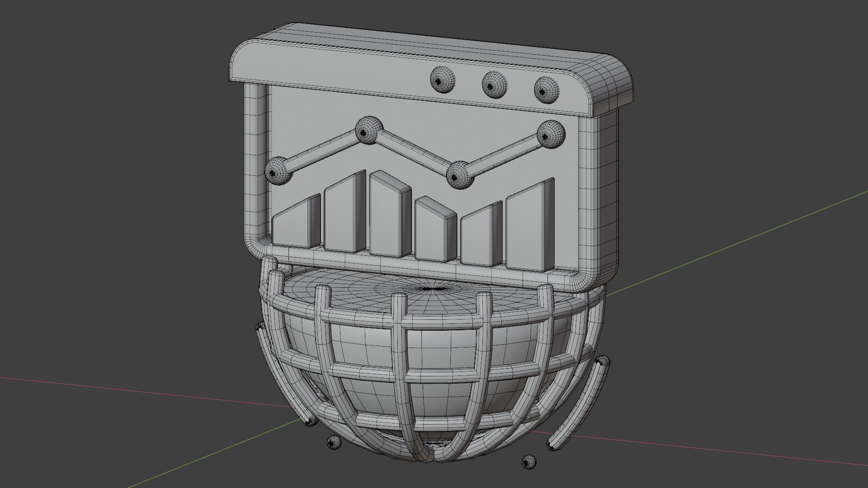
Task: Select the small loose sphere at lower right
Action: 528,462
